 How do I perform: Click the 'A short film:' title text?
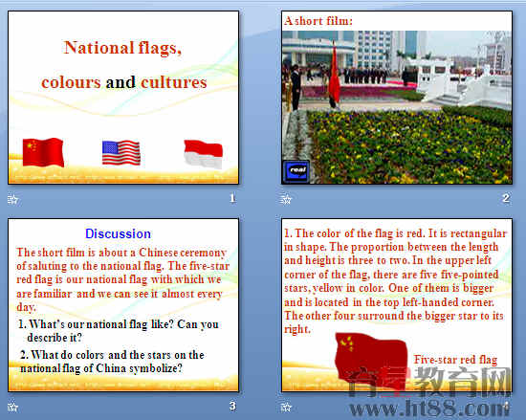pyautogui.click(x=318, y=21)
